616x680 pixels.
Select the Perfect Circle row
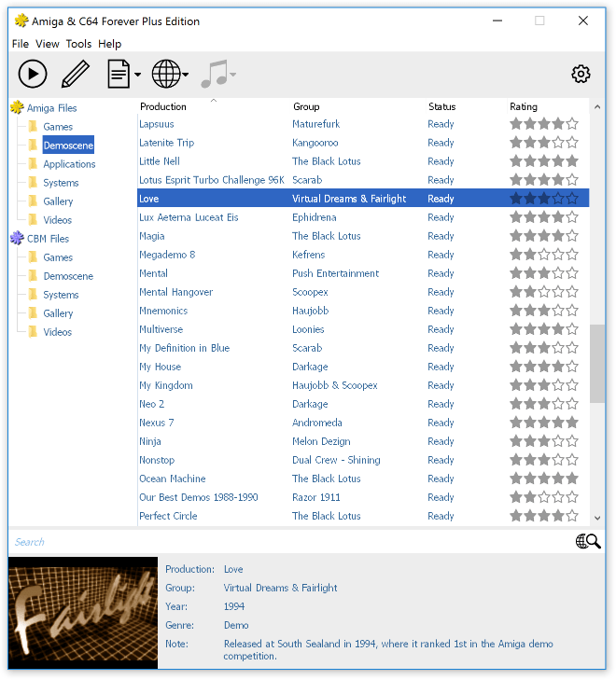coord(363,516)
